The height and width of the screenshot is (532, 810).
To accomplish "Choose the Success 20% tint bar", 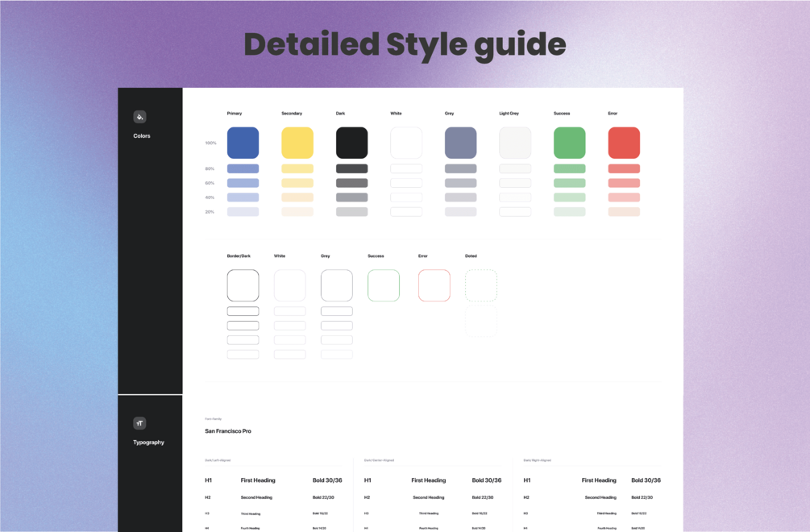I will point(569,212).
